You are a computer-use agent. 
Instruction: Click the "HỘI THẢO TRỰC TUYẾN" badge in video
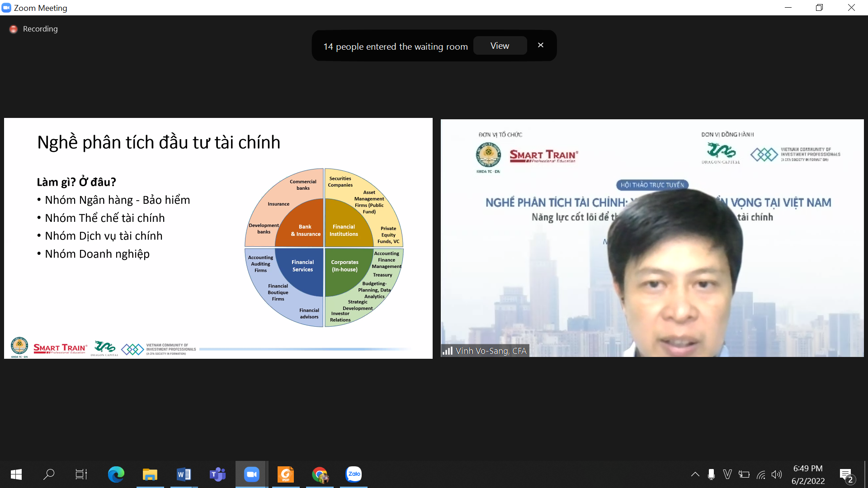point(652,185)
